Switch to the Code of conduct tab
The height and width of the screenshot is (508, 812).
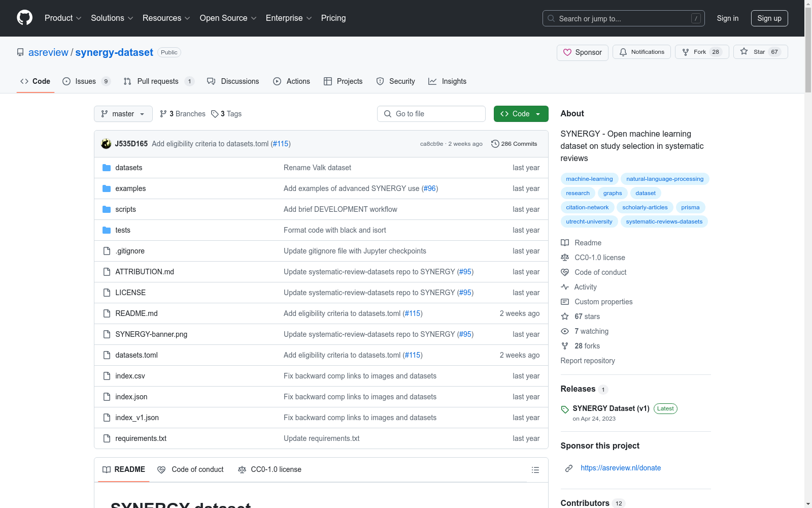[190, 469]
